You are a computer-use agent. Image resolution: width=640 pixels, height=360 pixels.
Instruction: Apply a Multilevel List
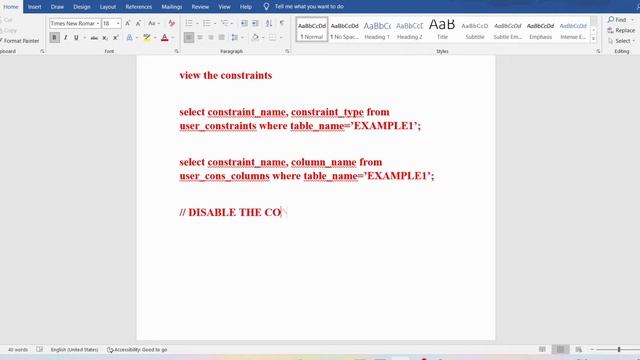click(x=224, y=23)
